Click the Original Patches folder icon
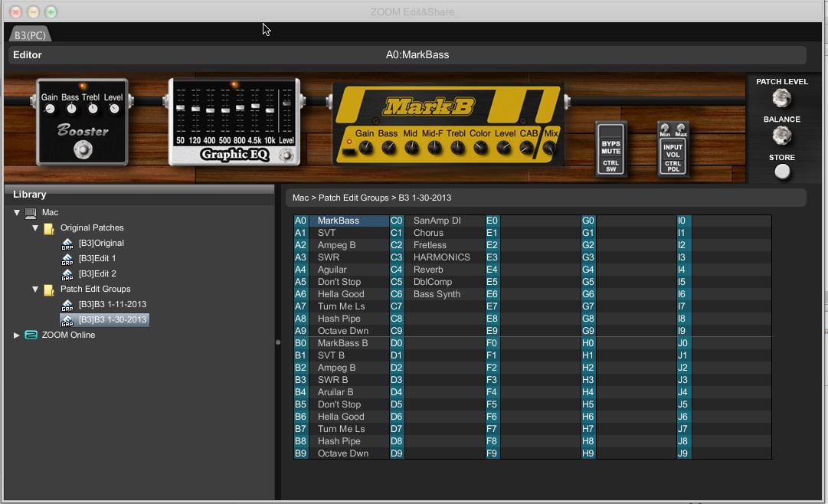Image resolution: width=828 pixels, height=504 pixels. [49, 228]
